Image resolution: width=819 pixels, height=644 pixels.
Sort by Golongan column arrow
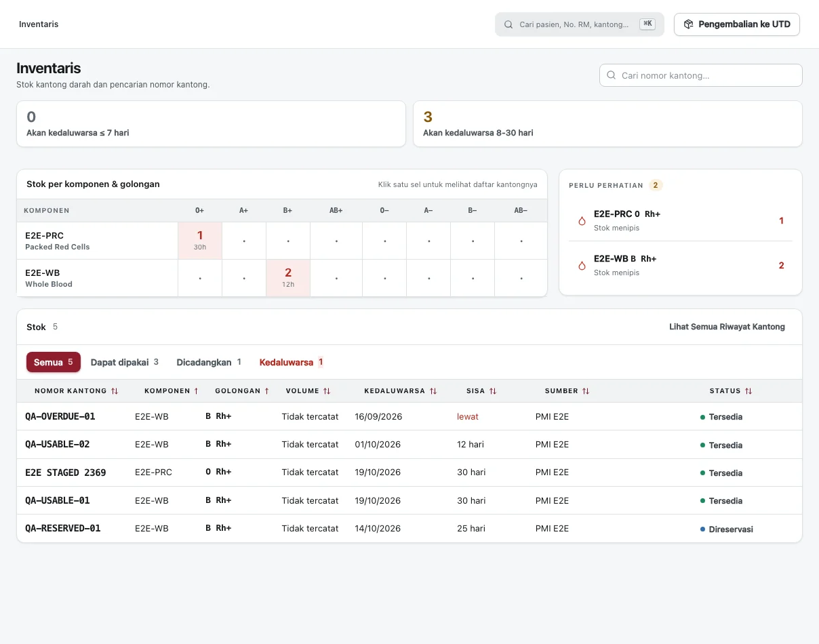click(266, 391)
